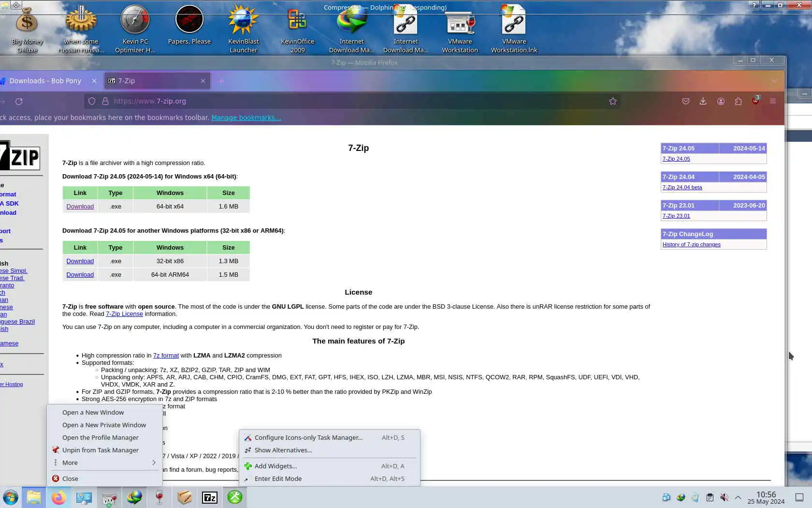Expand the hidden system tray icons arrow
The height and width of the screenshot is (508, 812).
click(x=738, y=497)
